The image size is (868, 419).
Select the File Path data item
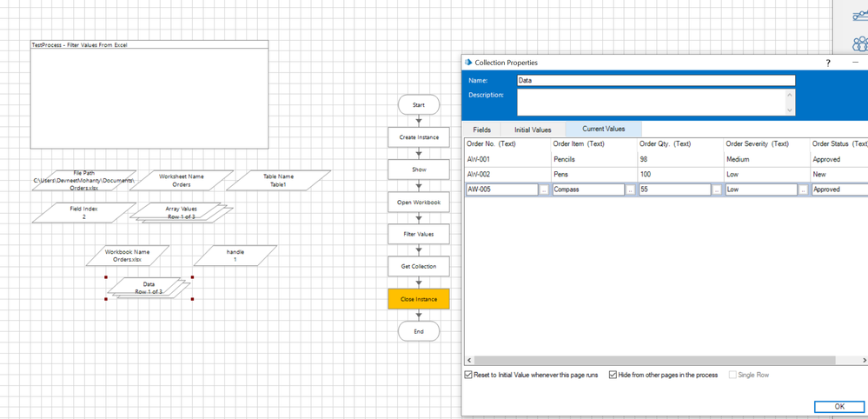tap(84, 180)
